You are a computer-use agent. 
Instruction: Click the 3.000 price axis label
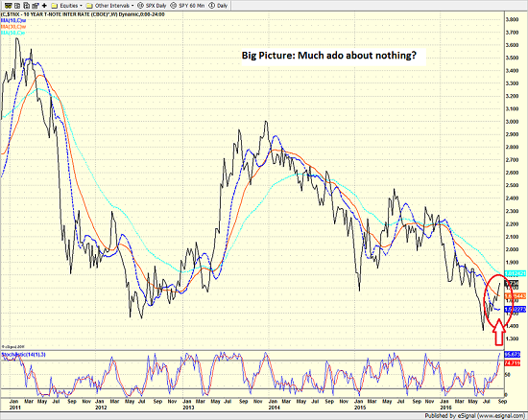point(513,122)
